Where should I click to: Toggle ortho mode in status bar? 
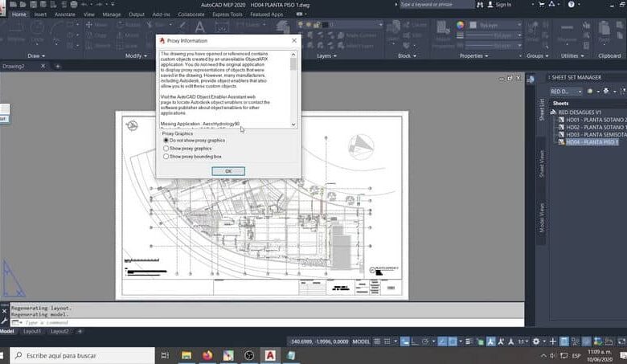point(415,342)
